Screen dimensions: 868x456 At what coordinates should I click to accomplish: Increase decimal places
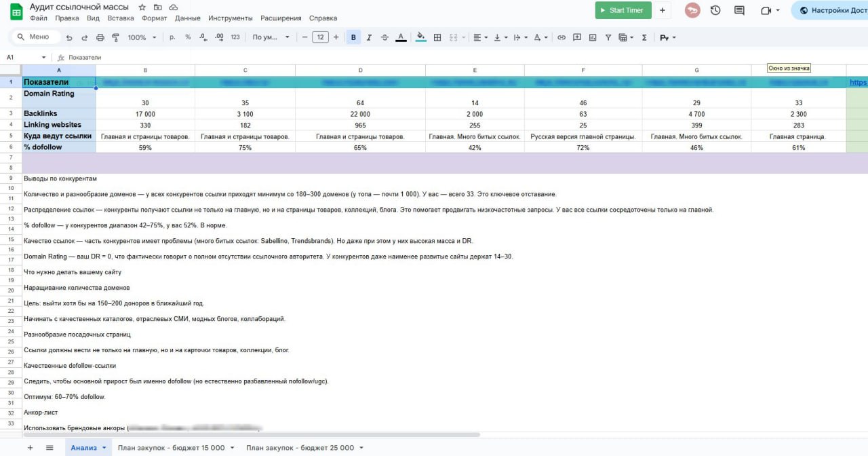click(x=219, y=37)
